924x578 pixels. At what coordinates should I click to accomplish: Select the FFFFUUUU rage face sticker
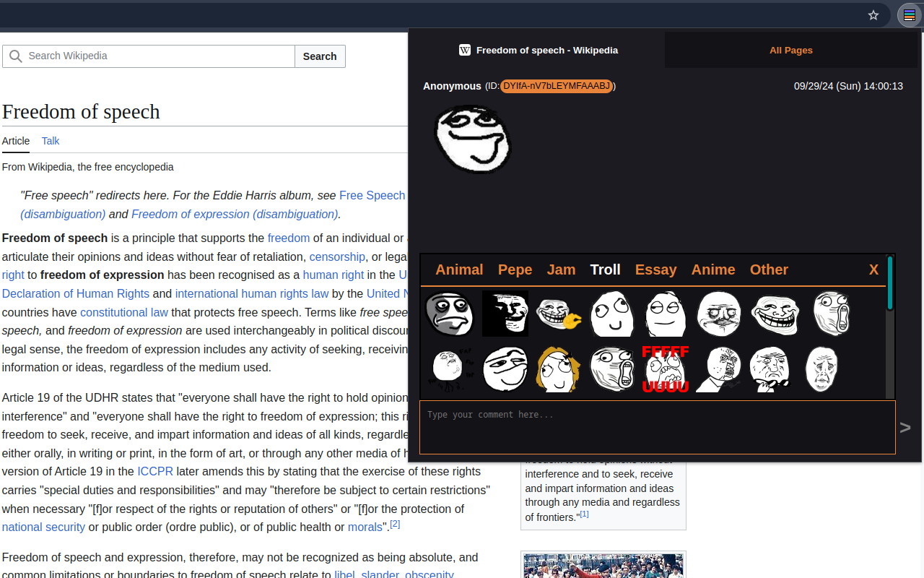click(666, 369)
